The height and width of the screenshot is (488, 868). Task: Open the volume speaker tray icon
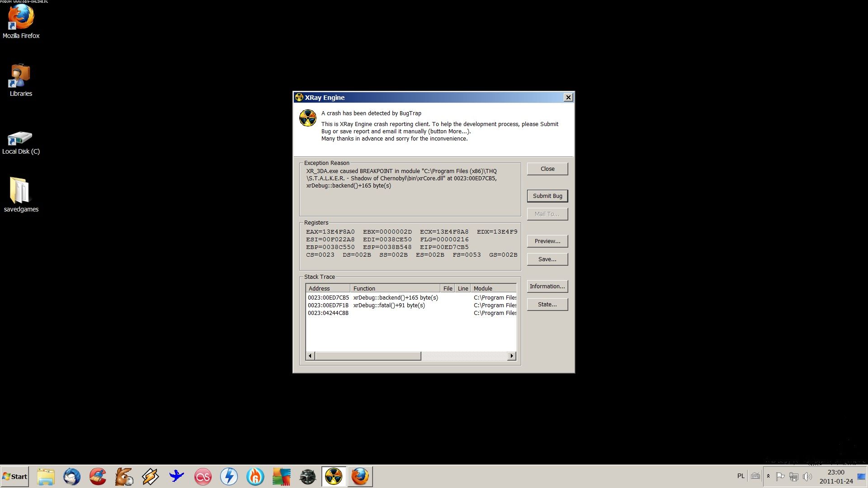[807, 476]
